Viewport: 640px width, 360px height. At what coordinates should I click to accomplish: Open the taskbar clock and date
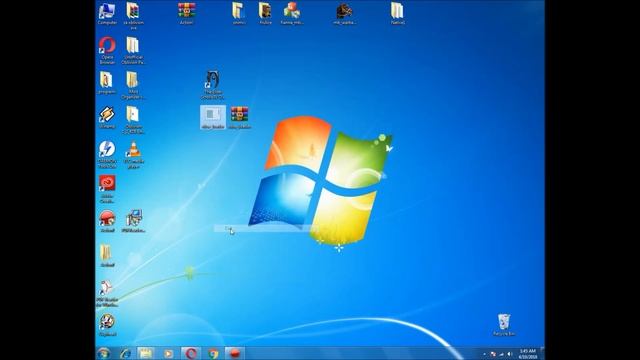tap(527, 354)
